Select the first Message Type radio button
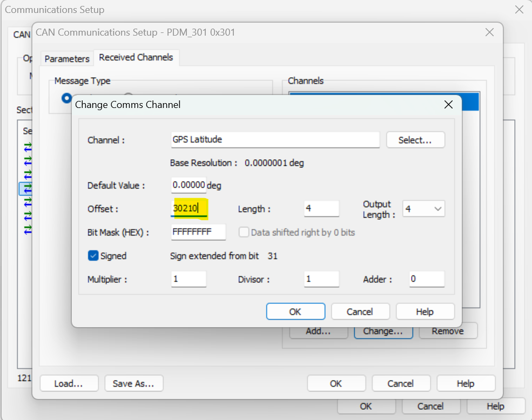The image size is (532, 420). coord(67,98)
